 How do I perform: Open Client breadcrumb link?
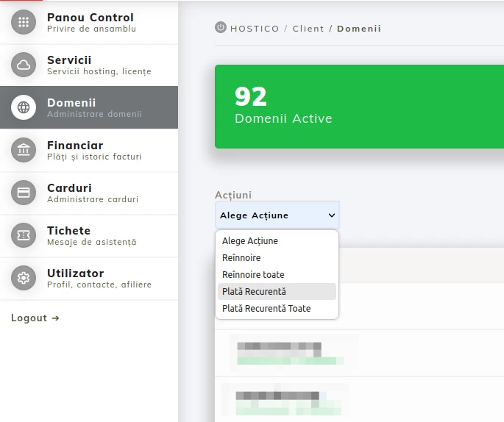click(x=308, y=29)
